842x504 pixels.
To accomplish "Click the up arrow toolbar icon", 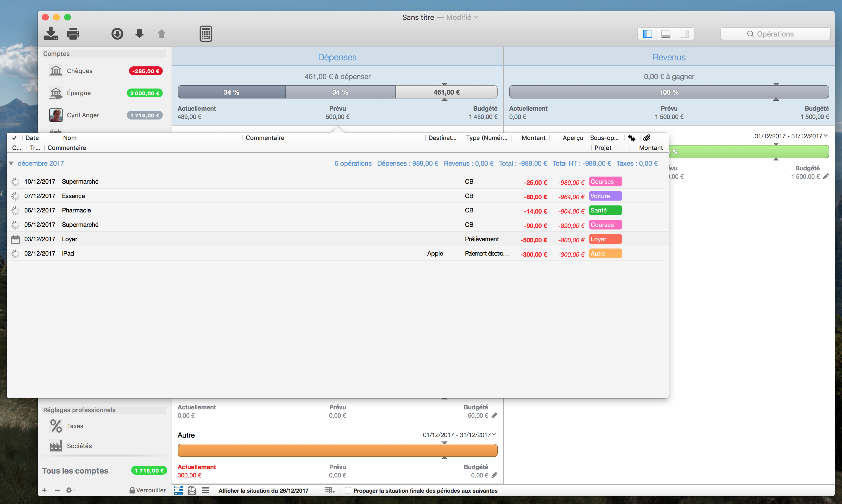I will [161, 34].
